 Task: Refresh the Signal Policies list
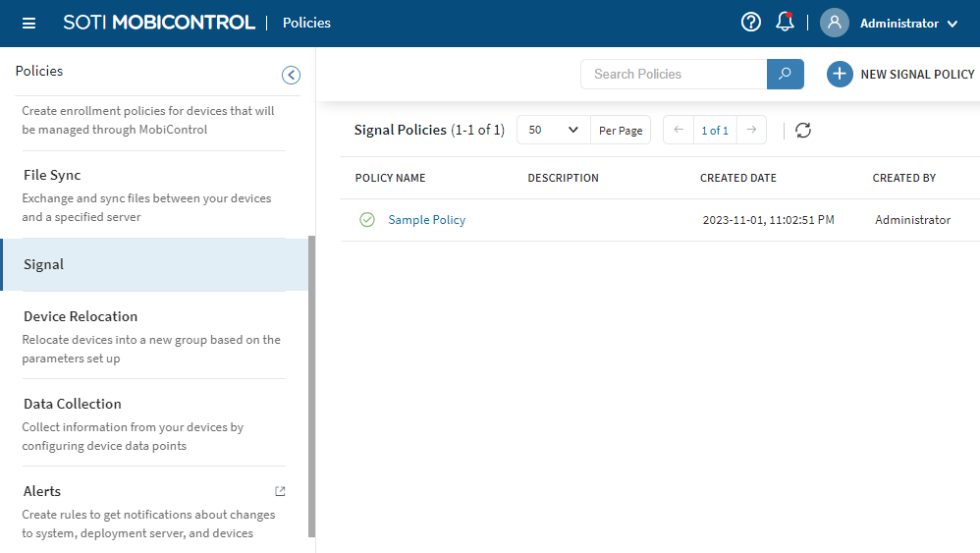click(x=803, y=130)
